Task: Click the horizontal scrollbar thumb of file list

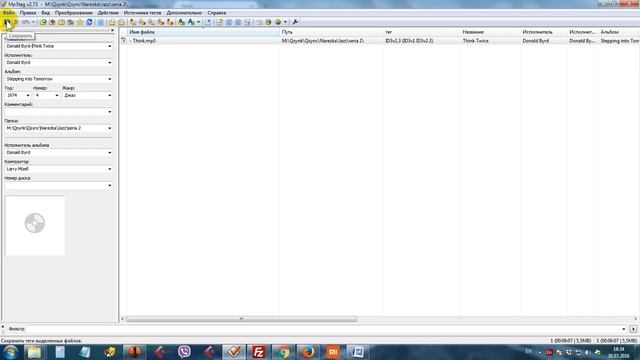Action: point(241,319)
